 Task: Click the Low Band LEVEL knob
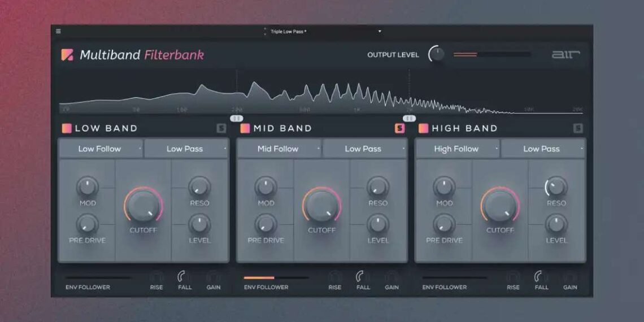point(199,224)
